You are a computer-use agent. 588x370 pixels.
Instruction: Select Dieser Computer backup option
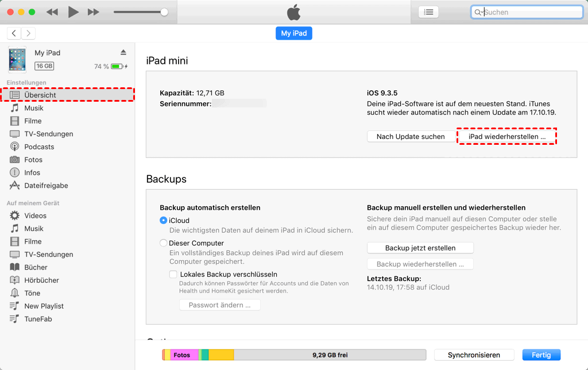pyautogui.click(x=164, y=243)
